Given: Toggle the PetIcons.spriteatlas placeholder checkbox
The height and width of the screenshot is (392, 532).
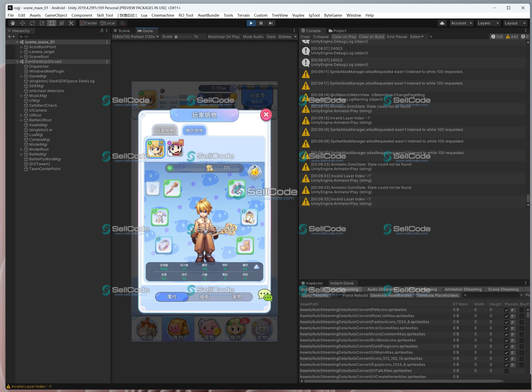Looking at the screenshot, I should (x=506, y=310).
